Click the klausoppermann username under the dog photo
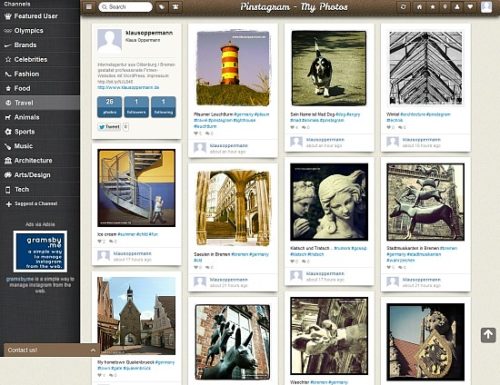 pos(325,140)
